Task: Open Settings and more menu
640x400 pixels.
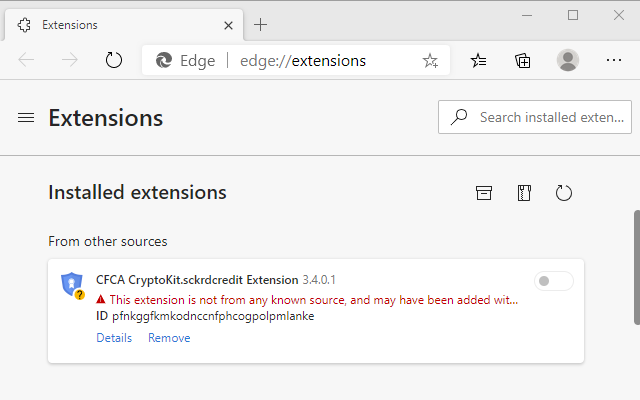Action: 614,60
